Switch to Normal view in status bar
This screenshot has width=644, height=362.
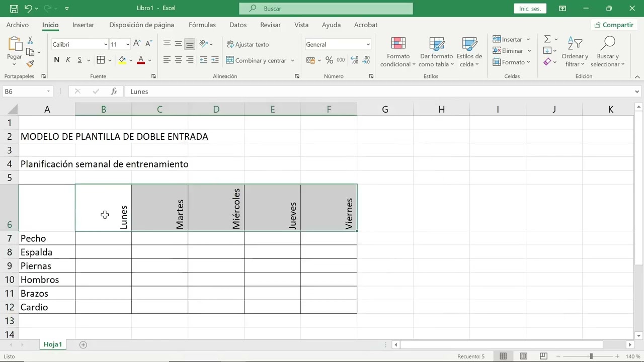[503, 356]
